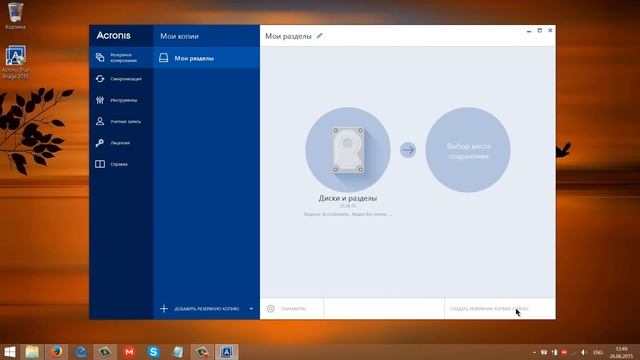
Task: Open Acronis True Image desktop shortcut
Action: point(16,62)
